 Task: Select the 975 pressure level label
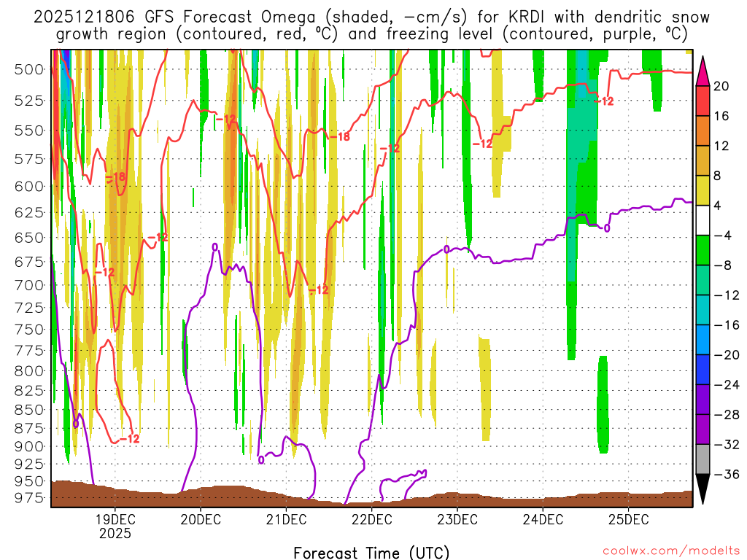[x=29, y=497]
